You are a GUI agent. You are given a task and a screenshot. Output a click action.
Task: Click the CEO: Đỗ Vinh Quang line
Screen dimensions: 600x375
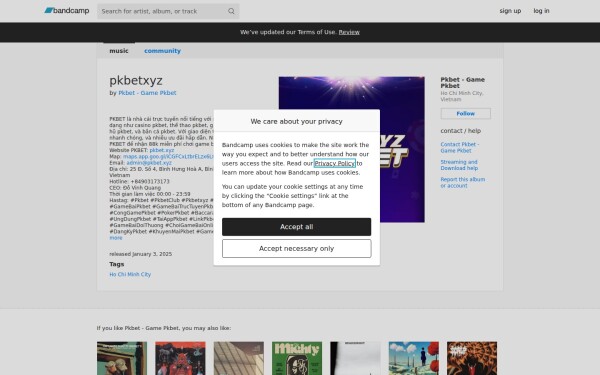click(x=135, y=188)
